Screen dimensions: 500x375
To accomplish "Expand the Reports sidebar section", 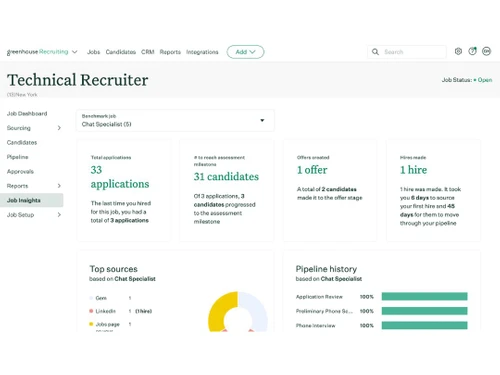I will pos(59,186).
